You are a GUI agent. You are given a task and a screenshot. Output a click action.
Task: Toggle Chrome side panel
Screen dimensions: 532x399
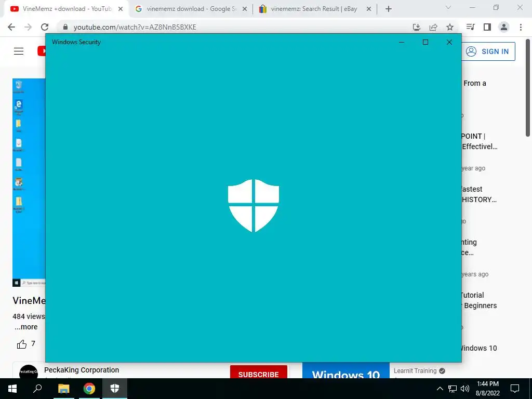click(x=487, y=27)
